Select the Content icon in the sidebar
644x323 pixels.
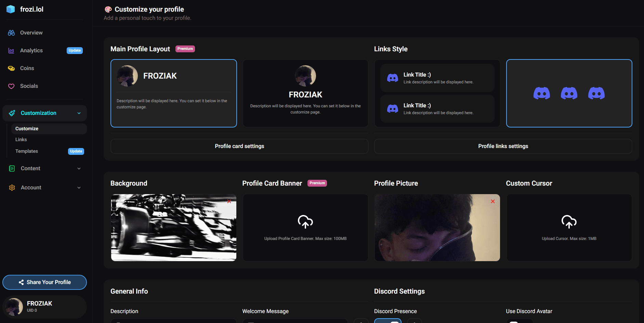pos(11,168)
